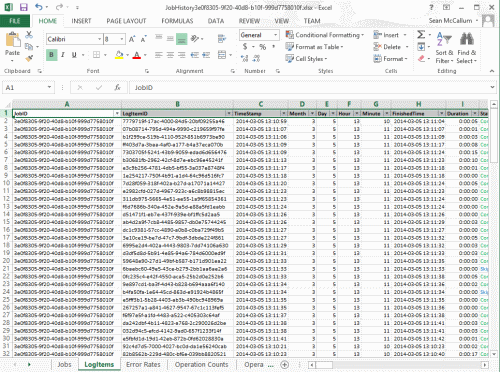Click the Format Painter brush icon
This screenshot has width=500, height=372.
point(29,59)
